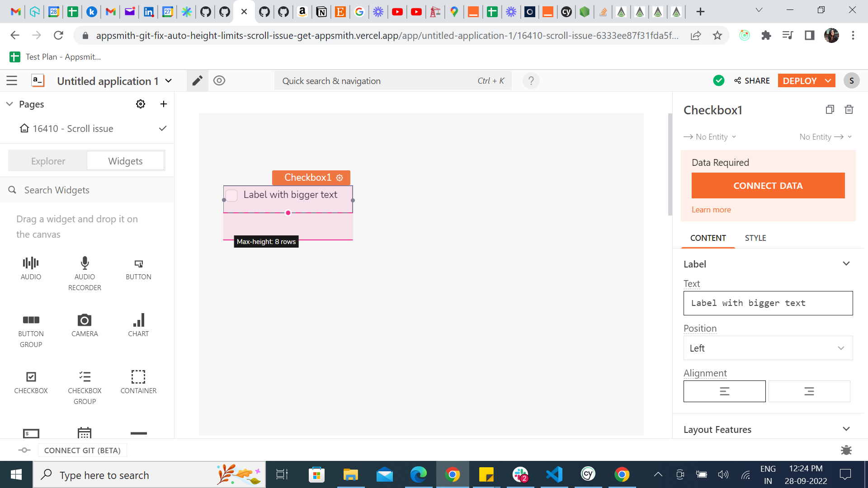Click the preview eye icon in header

pos(219,81)
